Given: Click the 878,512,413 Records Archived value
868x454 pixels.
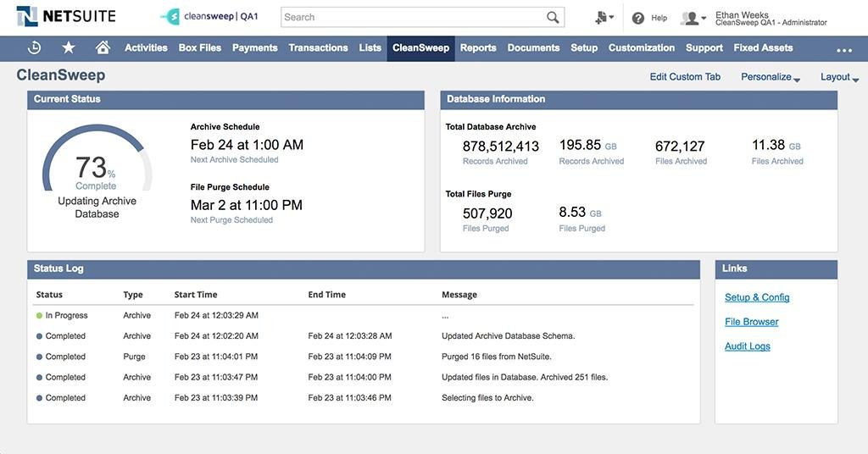Looking at the screenshot, I should [x=500, y=147].
